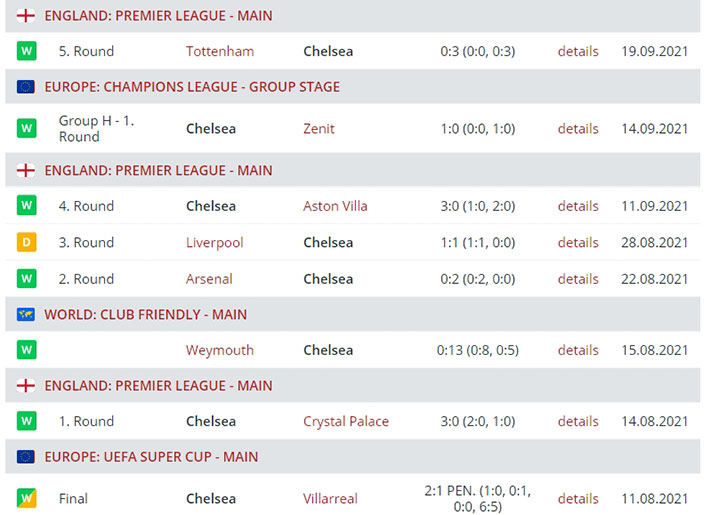This screenshot has width=711, height=515.
Task: Click the green W badge for Tottenham match
Action: pyautogui.click(x=26, y=51)
